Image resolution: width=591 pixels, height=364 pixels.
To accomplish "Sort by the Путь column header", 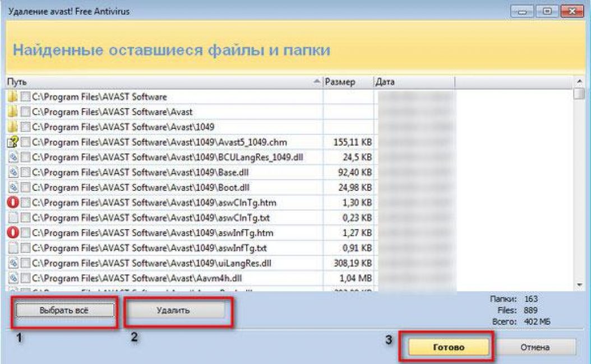I will click(x=164, y=82).
